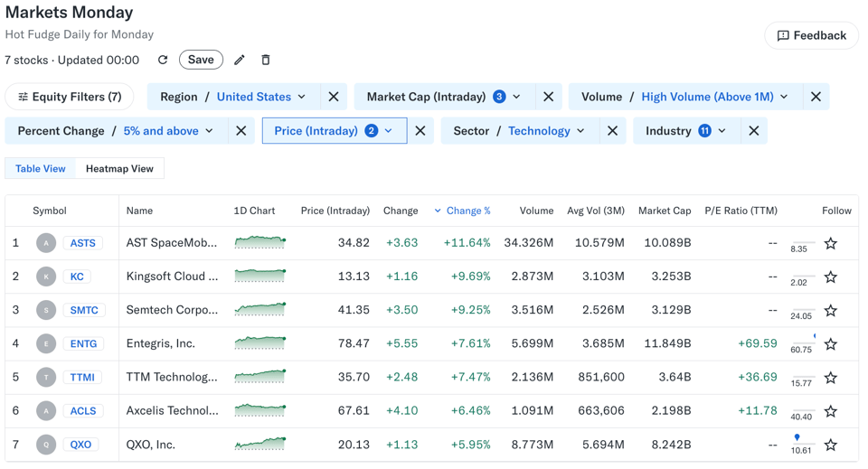This screenshot has width=868, height=469.
Task: Clear the Sector Technology filter
Action: point(613,131)
